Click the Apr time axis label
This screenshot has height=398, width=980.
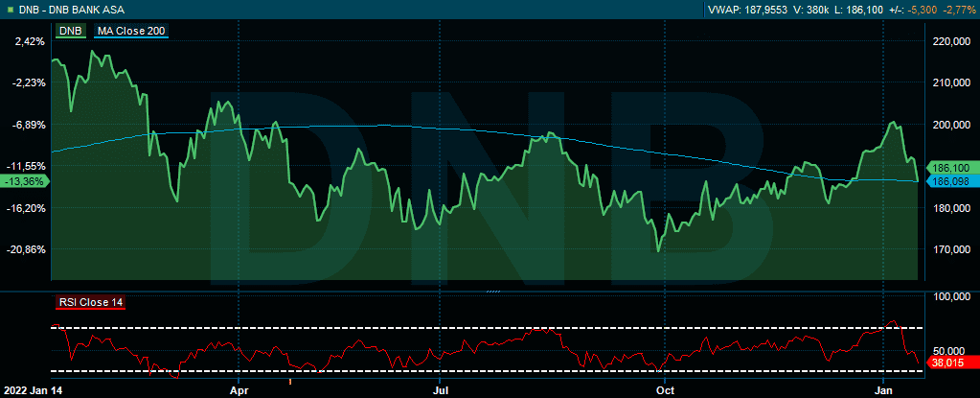[x=240, y=390]
